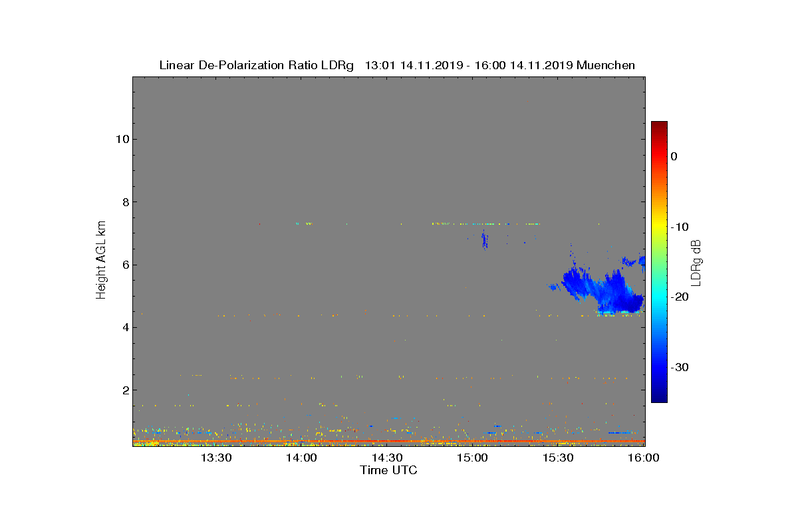Click the 6 km height tick label

coord(124,265)
